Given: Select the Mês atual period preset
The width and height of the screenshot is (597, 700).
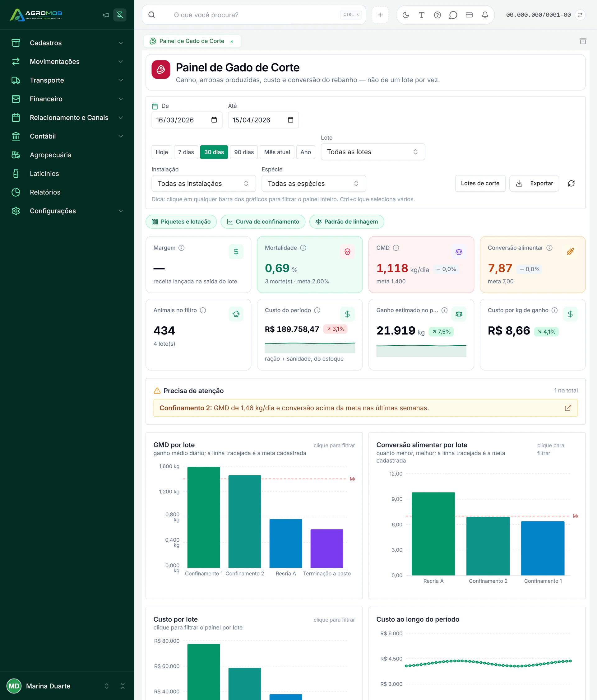Looking at the screenshot, I should 277,152.
